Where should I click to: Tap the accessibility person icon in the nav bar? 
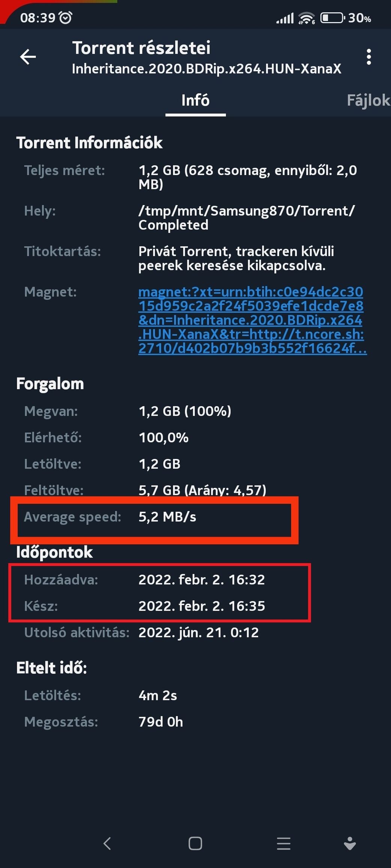350,844
